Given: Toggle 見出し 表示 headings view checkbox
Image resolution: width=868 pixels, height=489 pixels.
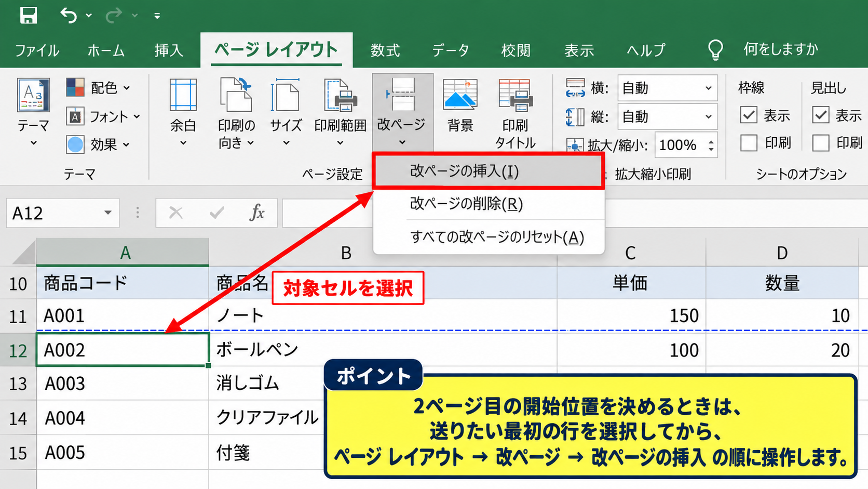Looking at the screenshot, I should tap(821, 115).
